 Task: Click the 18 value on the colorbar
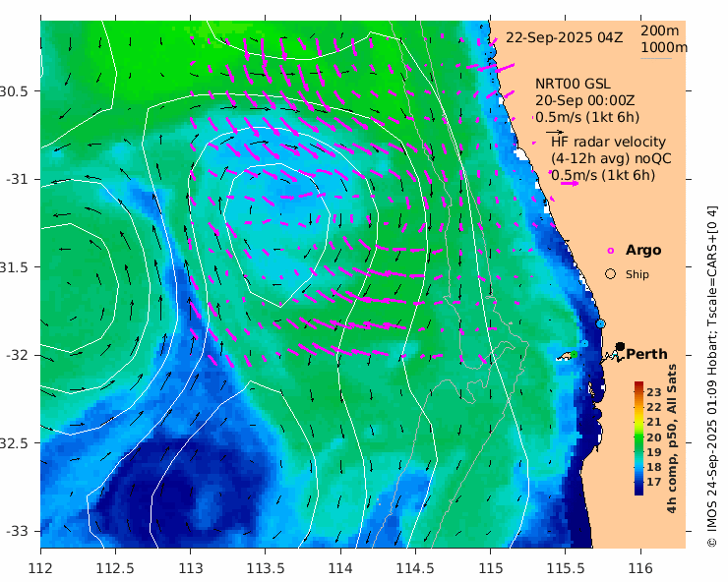(x=653, y=467)
